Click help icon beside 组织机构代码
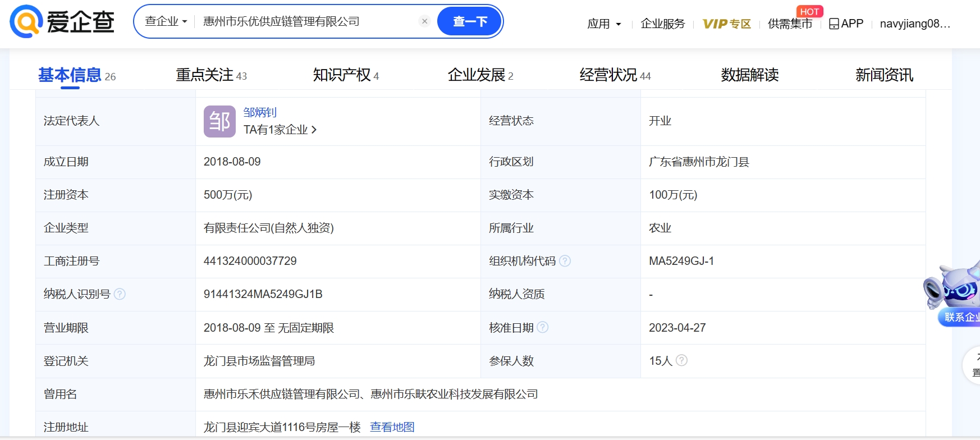Screen dimensions: 980x440 click(565, 261)
